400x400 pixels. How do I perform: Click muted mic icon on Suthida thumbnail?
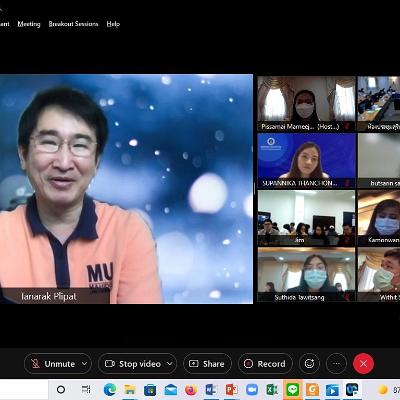click(347, 297)
